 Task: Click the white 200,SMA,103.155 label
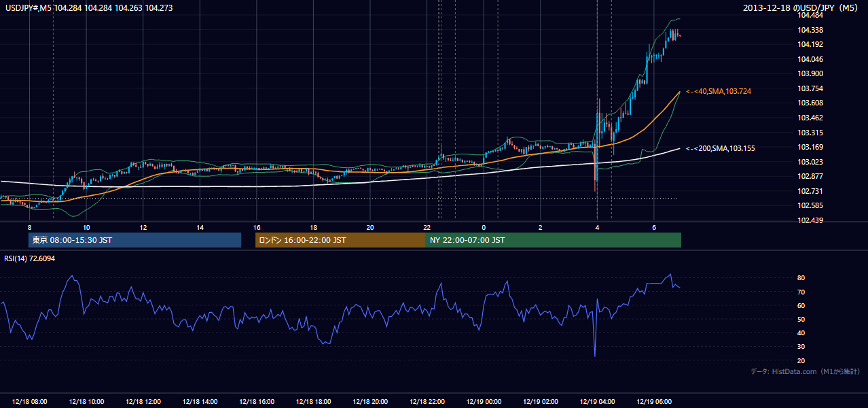pyautogui.click(x=721, y=148)
